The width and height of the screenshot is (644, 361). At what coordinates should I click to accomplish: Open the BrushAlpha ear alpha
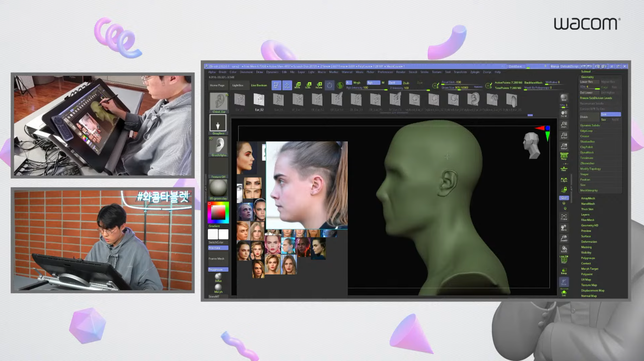218,146
